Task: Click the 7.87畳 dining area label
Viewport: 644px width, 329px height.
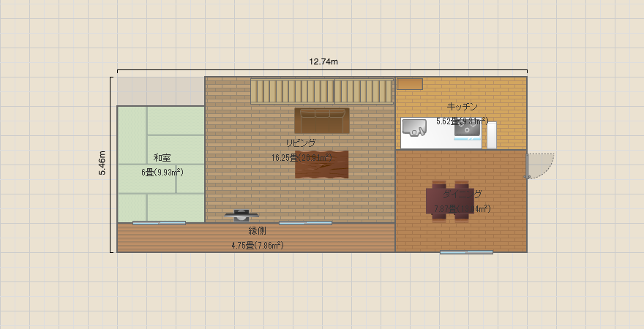Action: (x=462, y=209)
